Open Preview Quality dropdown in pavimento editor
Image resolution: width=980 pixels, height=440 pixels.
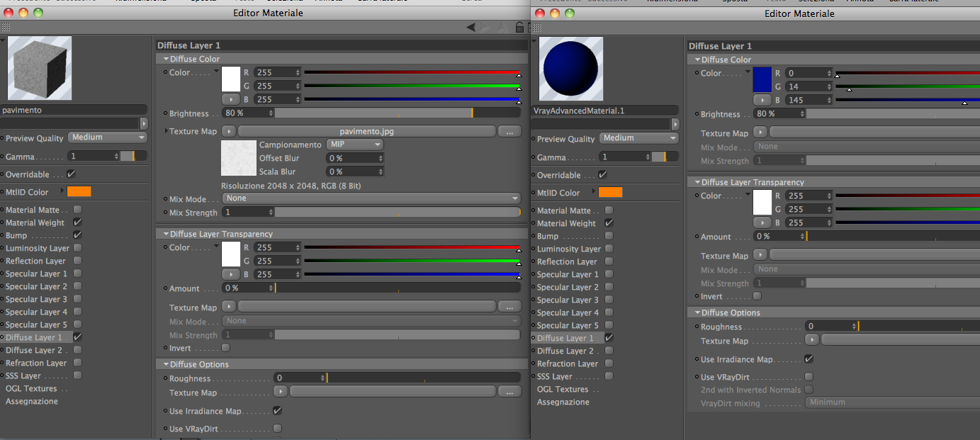coord(108,137)
